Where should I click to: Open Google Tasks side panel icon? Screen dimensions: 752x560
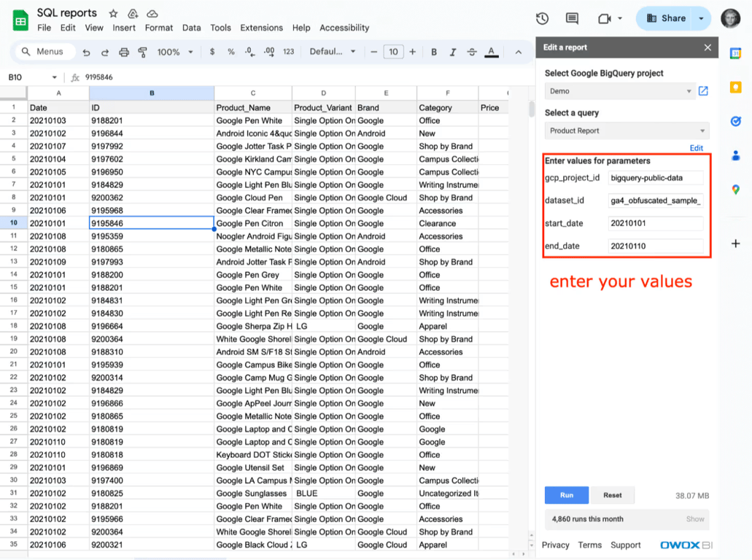(x=736, y=121)
